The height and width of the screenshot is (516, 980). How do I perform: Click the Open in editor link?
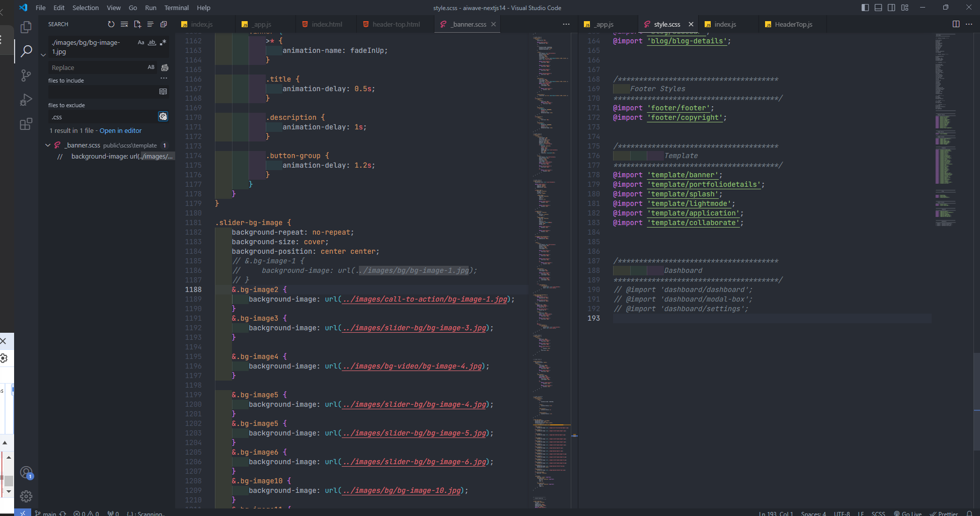pos(120,131)
